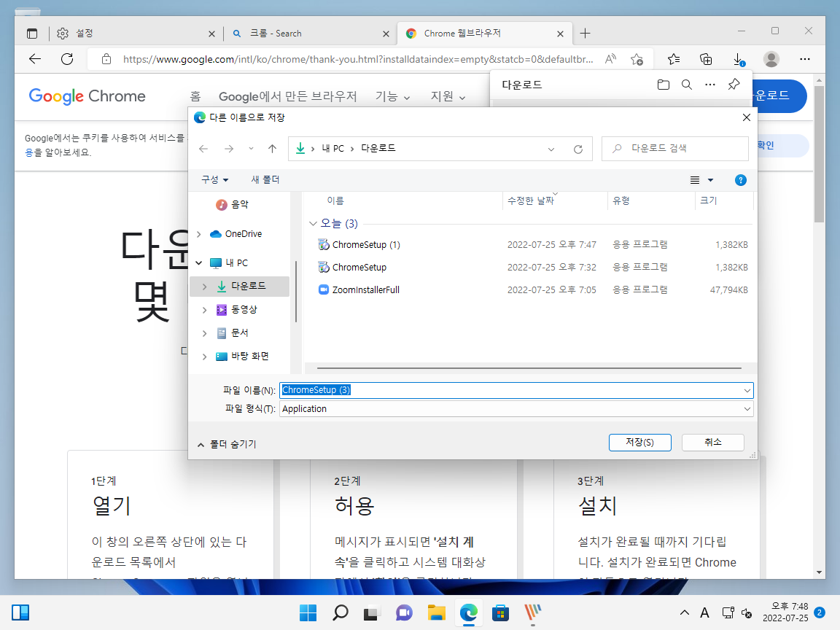The width and height of the screenshot is (840, 630).
Task: Click the 홈 page link
Action: pyautogui.click(x=195, y=96)
